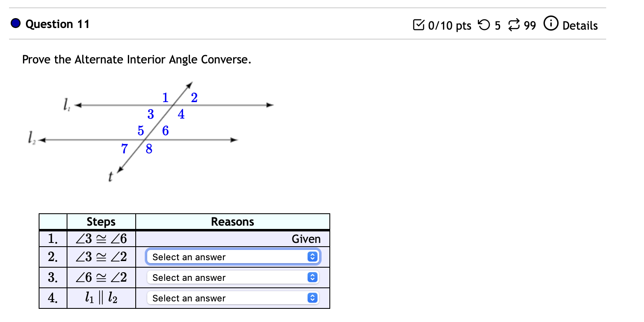Click the Question 11 heading
This screenshot has width=644, height=322.
(x=57, y=24)
